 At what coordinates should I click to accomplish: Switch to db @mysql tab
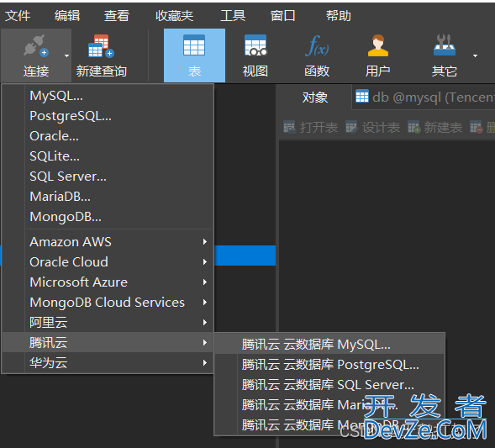tap(424, 98)
